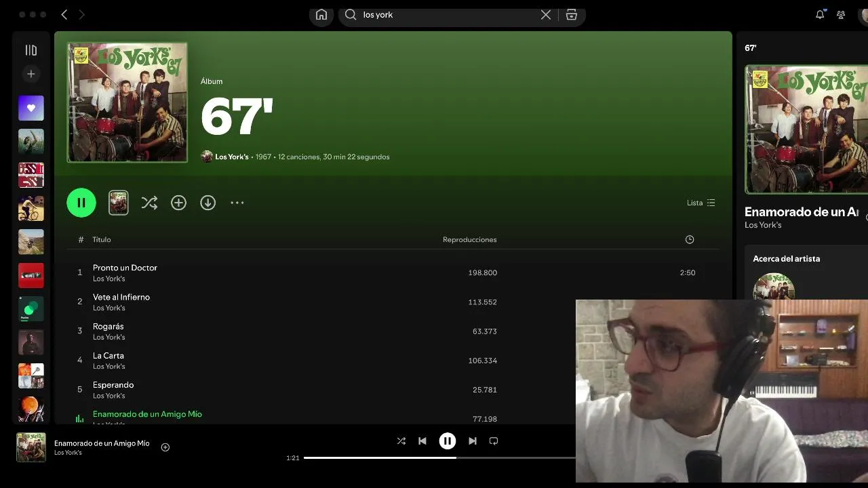Screen dimensions: 868x488
Task: Toggle shuffle in the player bar
Action: tap(401, 441)
